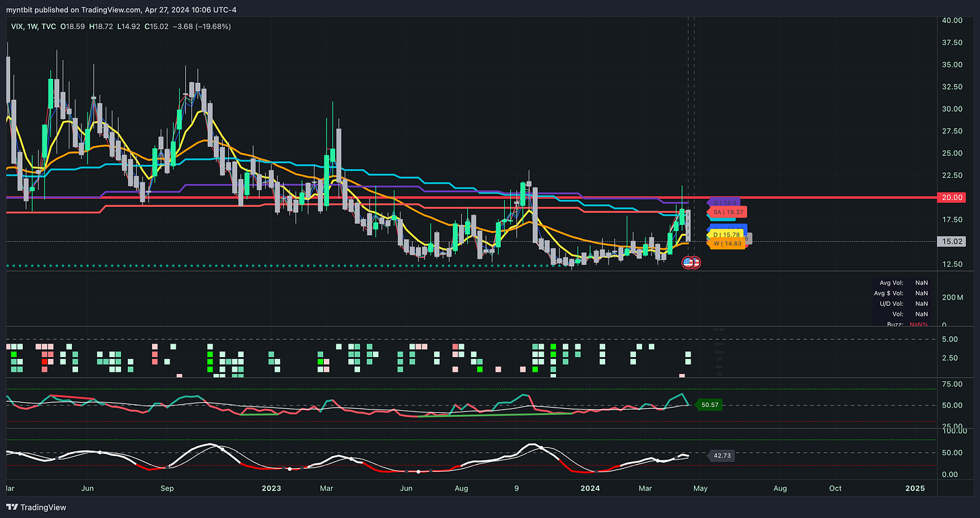Click the 0.00 oscillator scale label

[949, 474]
